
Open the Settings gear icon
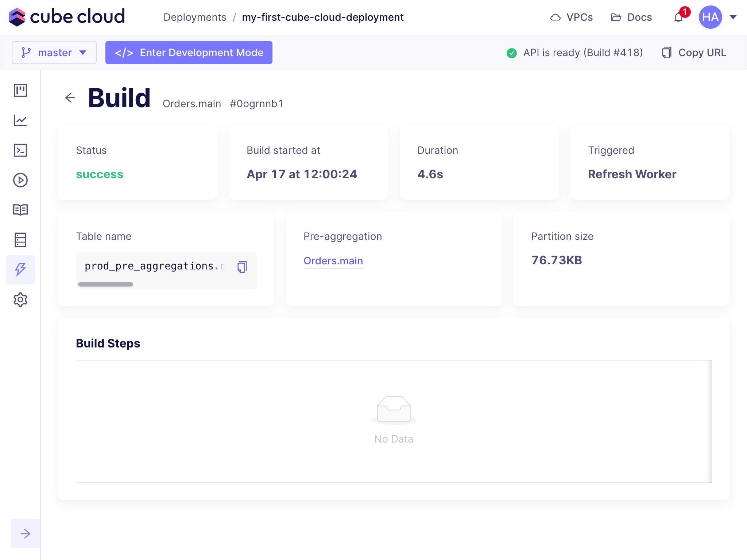point(20,300)
